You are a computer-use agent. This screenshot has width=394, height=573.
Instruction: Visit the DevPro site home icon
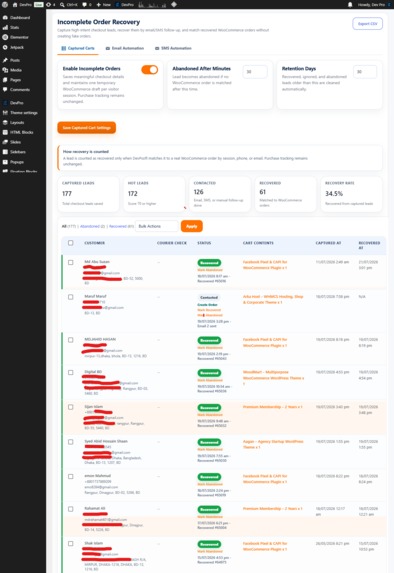click(x=15, y=4)
